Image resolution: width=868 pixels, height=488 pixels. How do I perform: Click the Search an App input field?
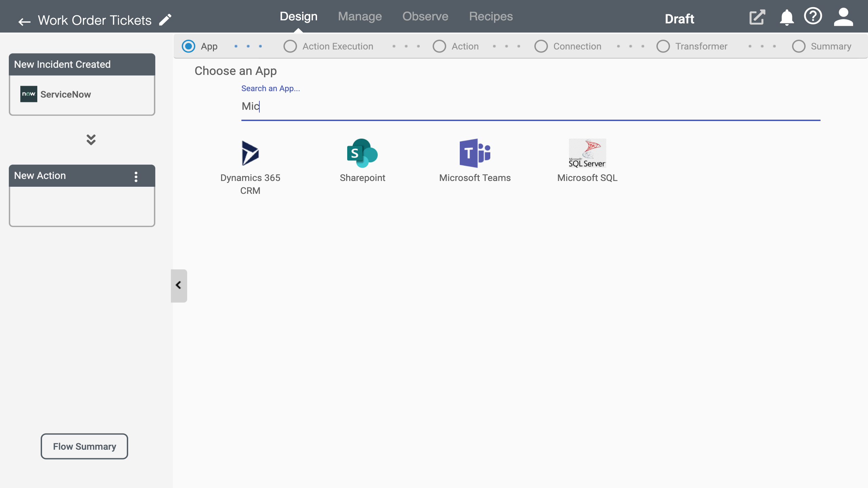coord(531,106)
